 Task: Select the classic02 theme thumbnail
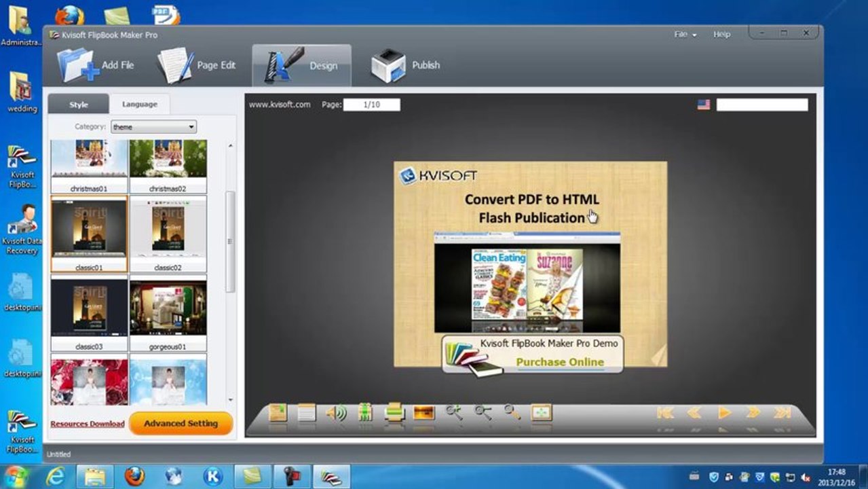tap(168, 234)
